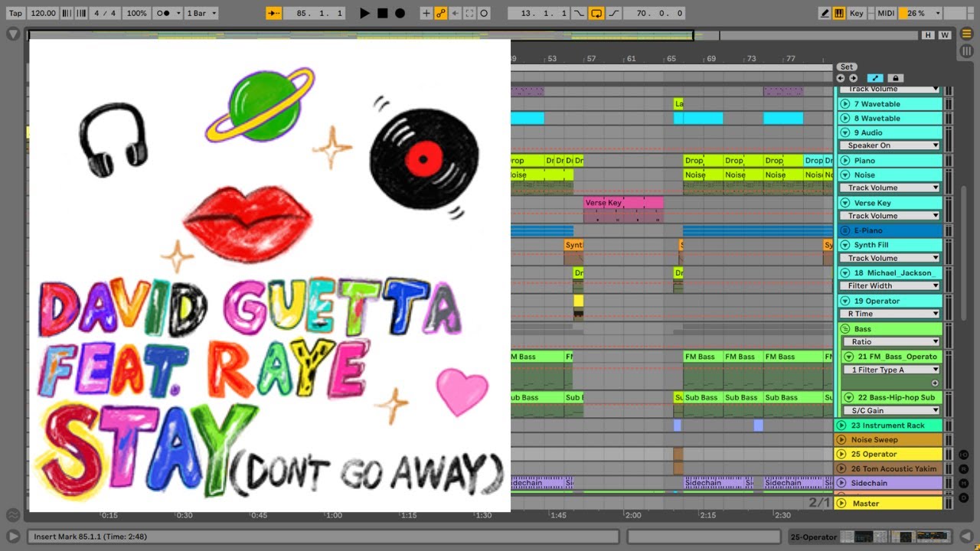The image size is (980, 551).
Task: Select the Master track header
Action: pyautogui.click(x=889, y=503)
